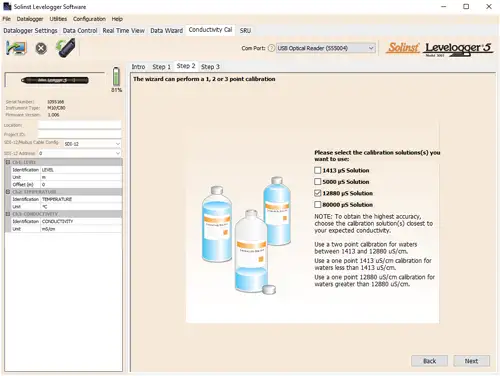The image size is (500, 376).
Task: Uncheck the 12880 µS Solution checkbox
Action: pyautogui.click(x=317, y=193)
